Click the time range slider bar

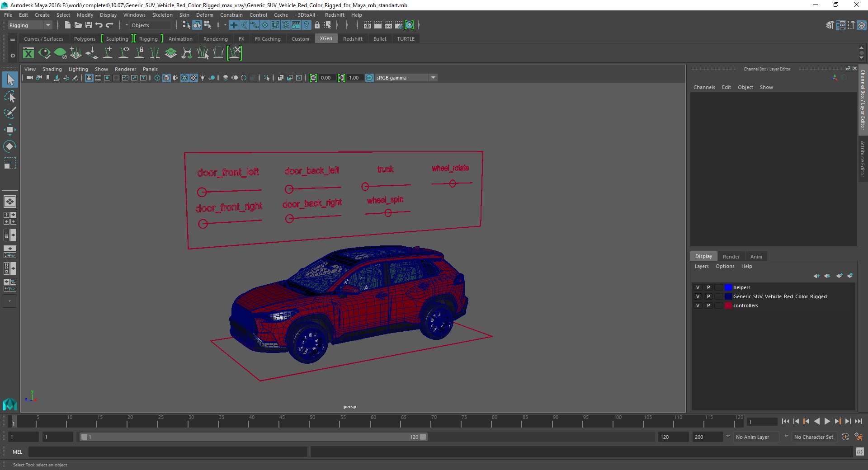pos(253,437)
